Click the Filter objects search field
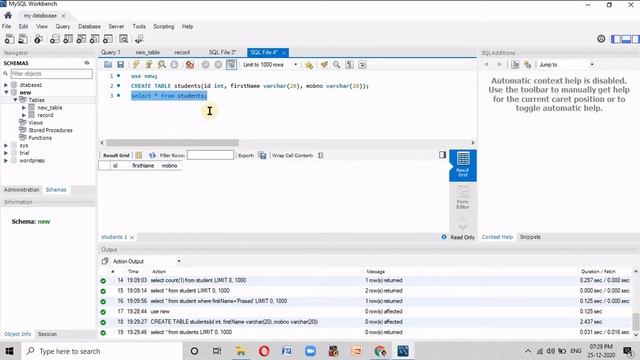Image resolution: width=640 pixels, height=360 pixels. [51, 74]
